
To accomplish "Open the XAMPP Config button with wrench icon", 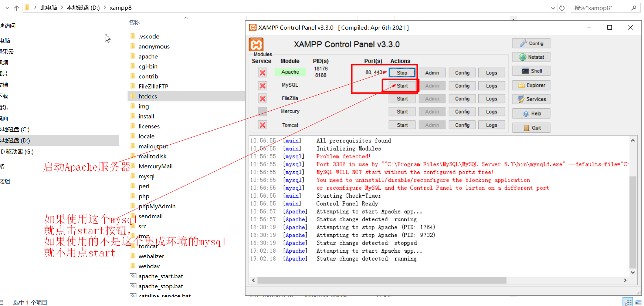I will (531, 43).
